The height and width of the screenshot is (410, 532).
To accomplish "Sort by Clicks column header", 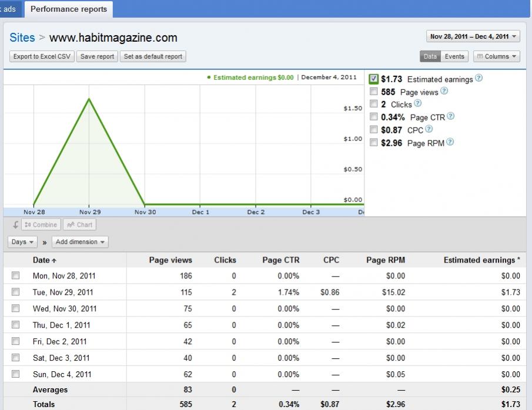I will click(x=225, y=260).
